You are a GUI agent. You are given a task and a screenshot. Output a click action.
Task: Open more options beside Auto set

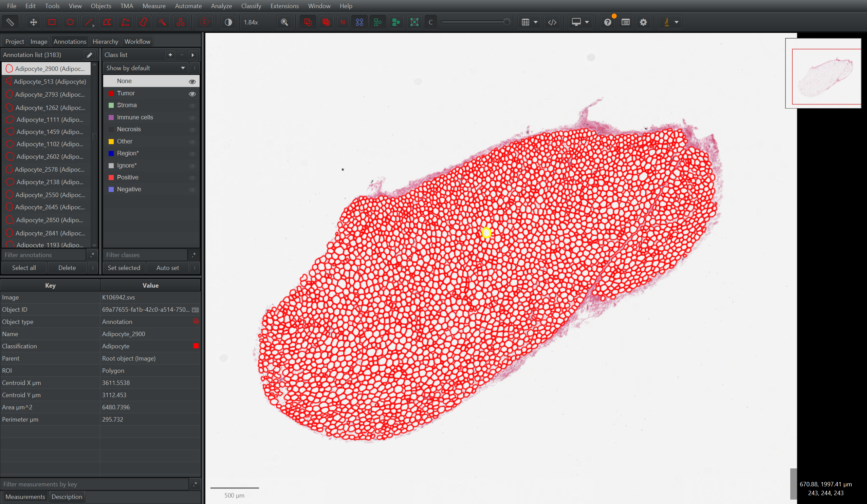(x=195, y=268)
